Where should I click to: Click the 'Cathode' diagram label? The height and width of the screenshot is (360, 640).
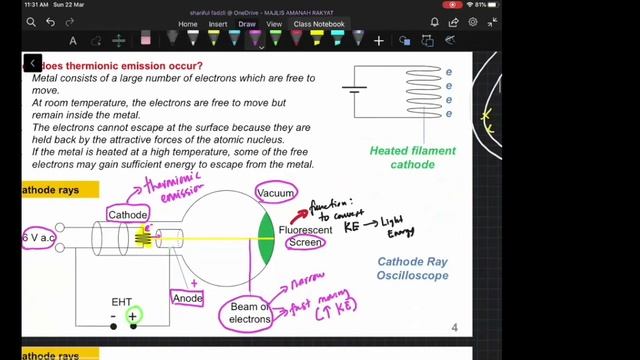[128, 215]
